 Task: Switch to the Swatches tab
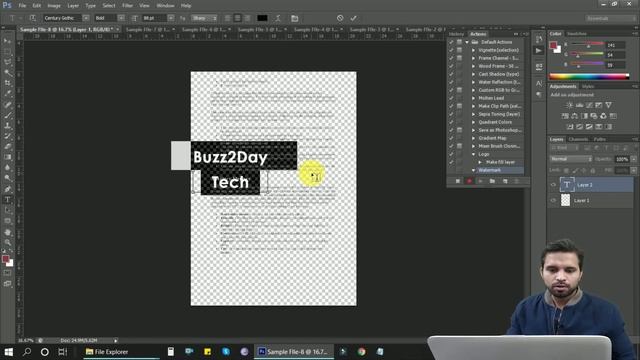click(577, 33)
